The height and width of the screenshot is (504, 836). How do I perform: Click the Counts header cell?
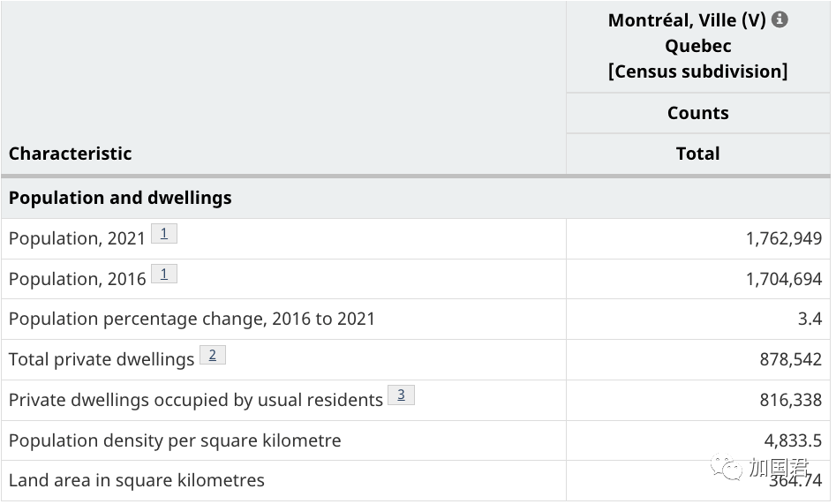click(697, 113)
